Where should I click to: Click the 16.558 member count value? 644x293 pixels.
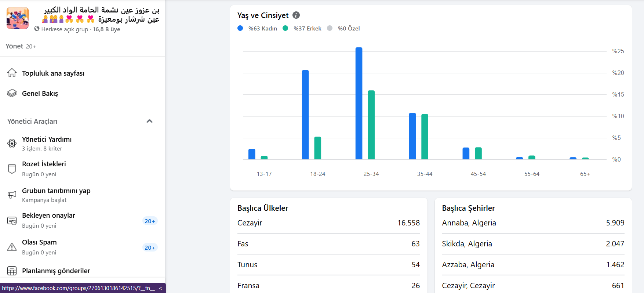pos(408,223)
